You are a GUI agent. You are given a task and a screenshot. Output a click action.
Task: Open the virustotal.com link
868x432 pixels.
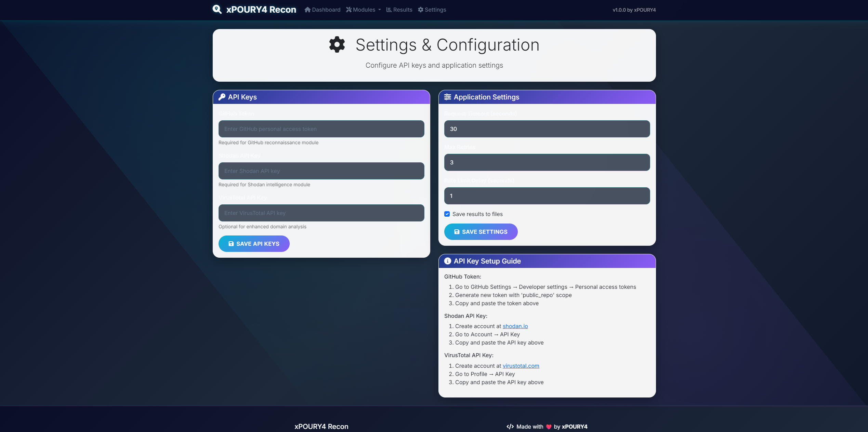pyautogui.click(x=521, y=366)
